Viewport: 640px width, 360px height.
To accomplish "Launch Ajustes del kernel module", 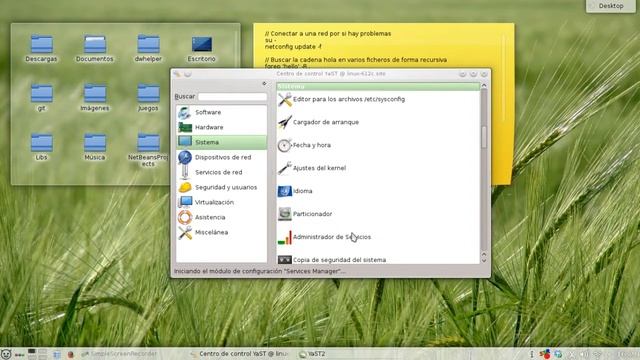I will (312, 168).
